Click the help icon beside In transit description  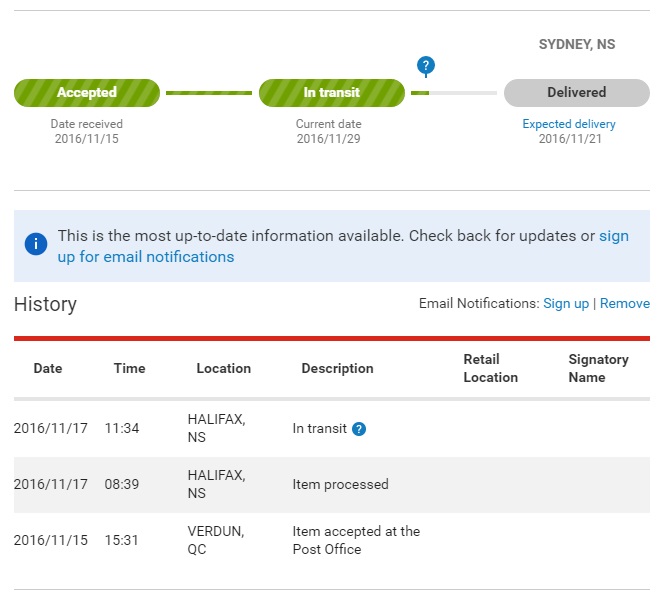pos(359,429)
